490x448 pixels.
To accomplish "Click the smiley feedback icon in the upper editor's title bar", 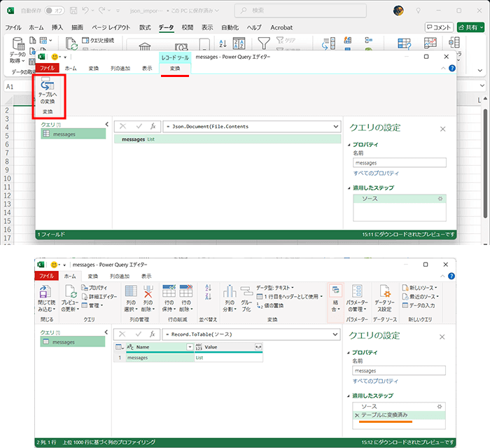I will coord(55,57).
